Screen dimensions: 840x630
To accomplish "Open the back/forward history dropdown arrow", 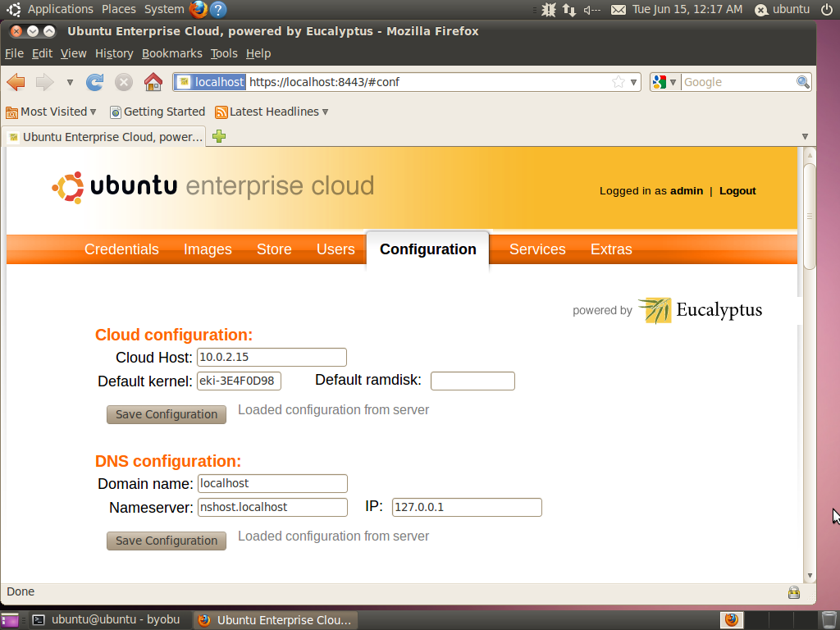I will point(70,83).
